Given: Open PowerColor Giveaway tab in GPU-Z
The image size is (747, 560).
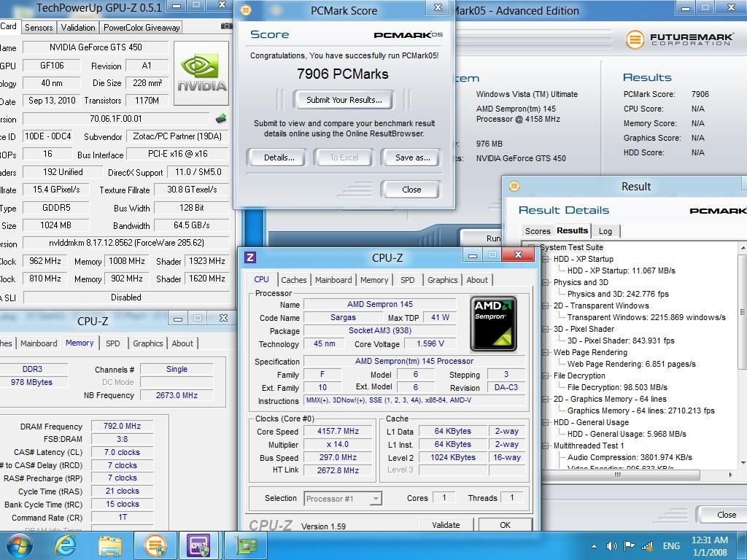Looking at the screenshot, I should 142,28.
